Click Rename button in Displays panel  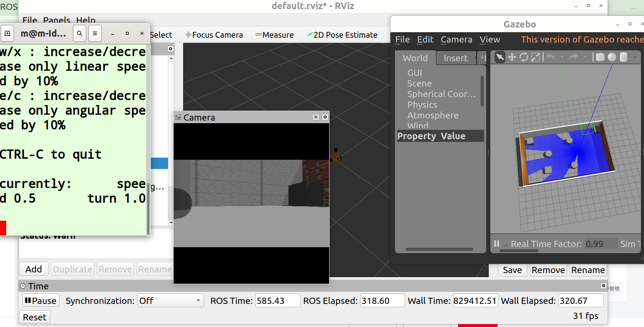[x=155, y=269]
